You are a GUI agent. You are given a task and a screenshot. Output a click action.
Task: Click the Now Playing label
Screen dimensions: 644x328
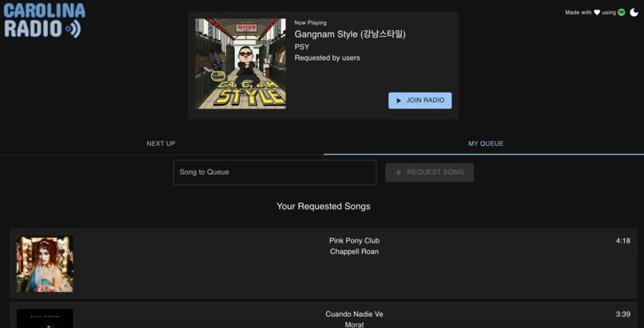click(311, 23)
